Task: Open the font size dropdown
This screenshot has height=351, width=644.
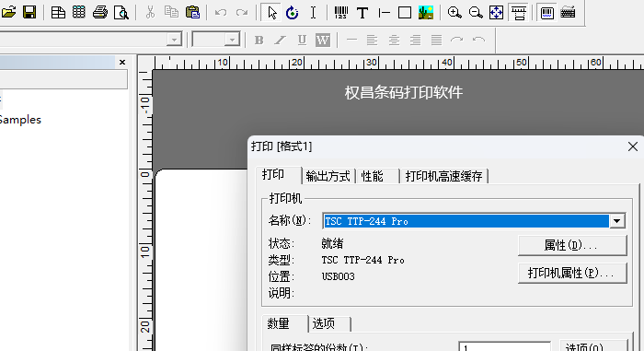Action: 232,40
